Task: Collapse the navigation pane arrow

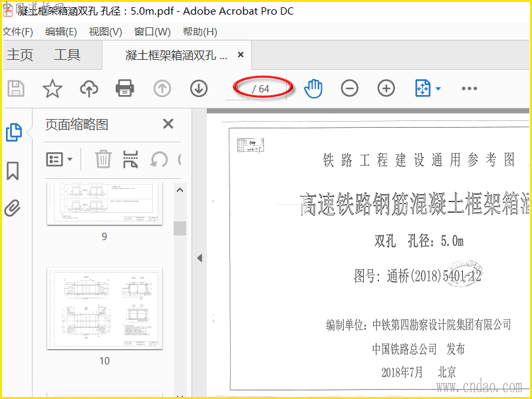Action: 199,258
